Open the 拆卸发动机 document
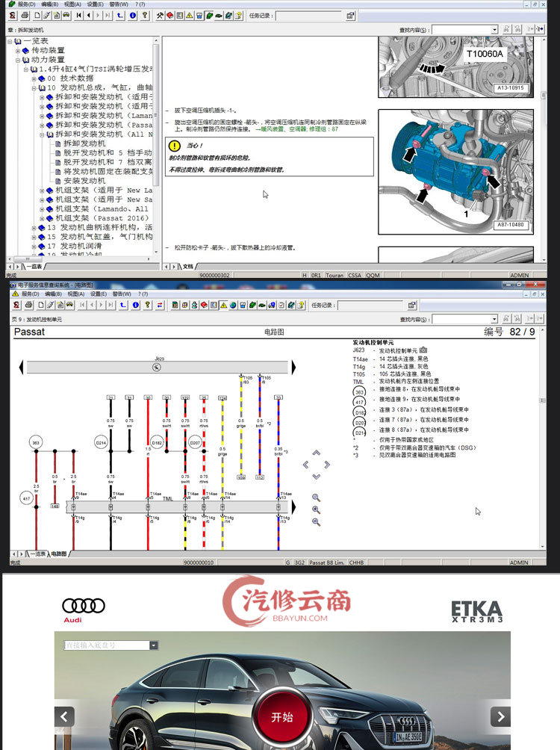The image size is (560, 750). point(84,143)
